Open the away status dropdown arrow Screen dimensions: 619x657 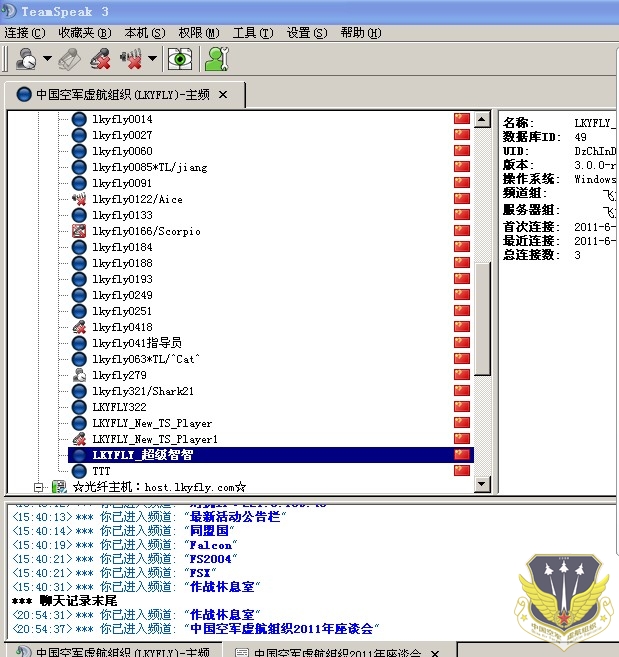(x=47, y=59)
